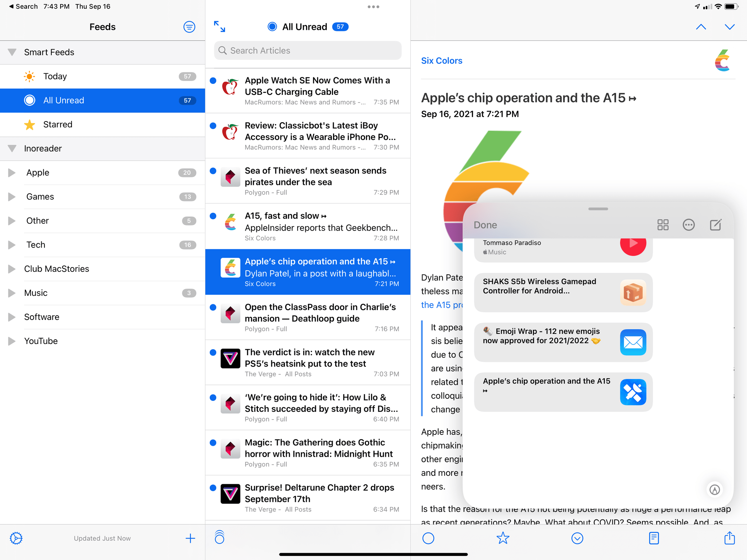Open the Six Colors feed logo
The image size is (747, 560).
coord(723,60)
